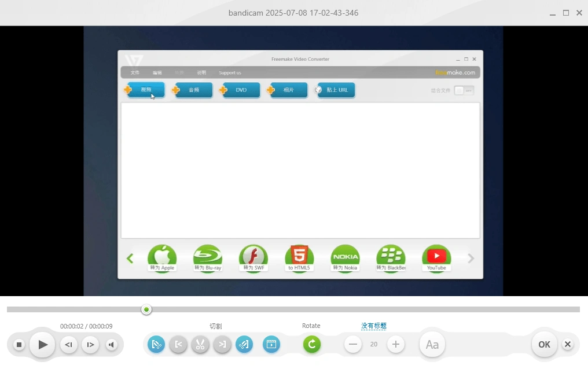Cancel editing with the X beside OK
Viewport: 588px width, 369px height.
568,345
